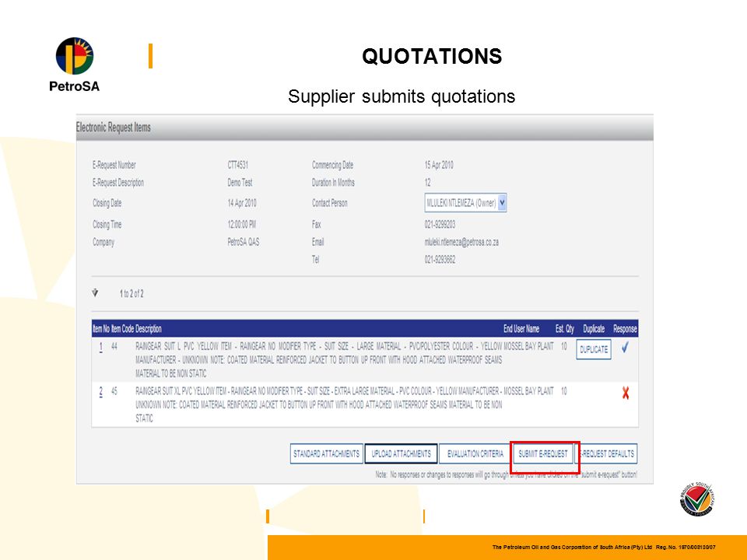Click the Est. Qty value 10 for item 44

pyautogui.click(x=564, y=346)
